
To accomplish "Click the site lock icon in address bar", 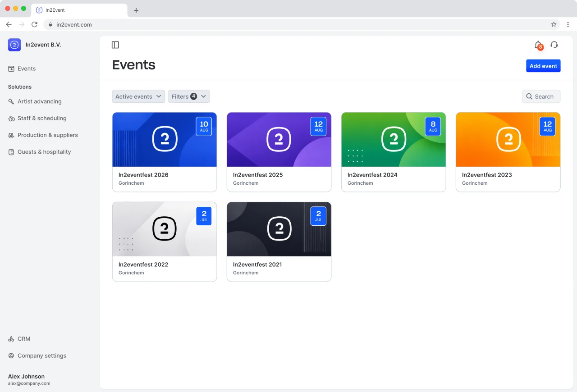I will [50, 25].
